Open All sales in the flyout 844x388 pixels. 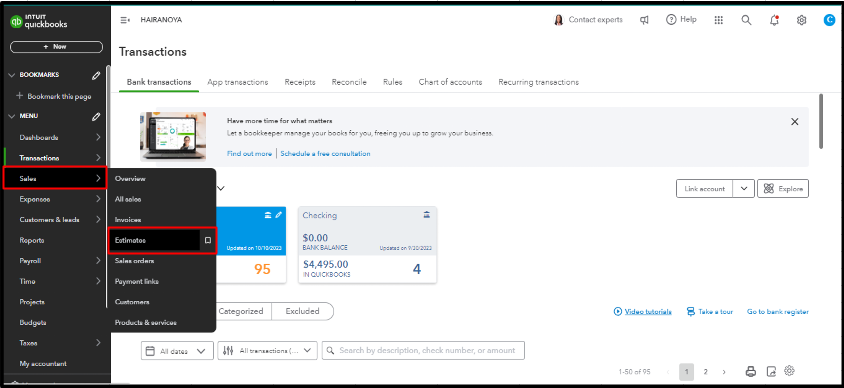coord(128,199)
